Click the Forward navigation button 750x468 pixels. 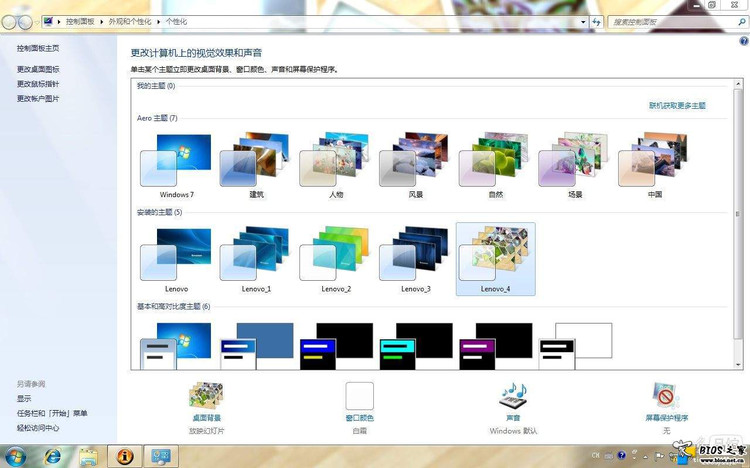(x=25, y=22)
